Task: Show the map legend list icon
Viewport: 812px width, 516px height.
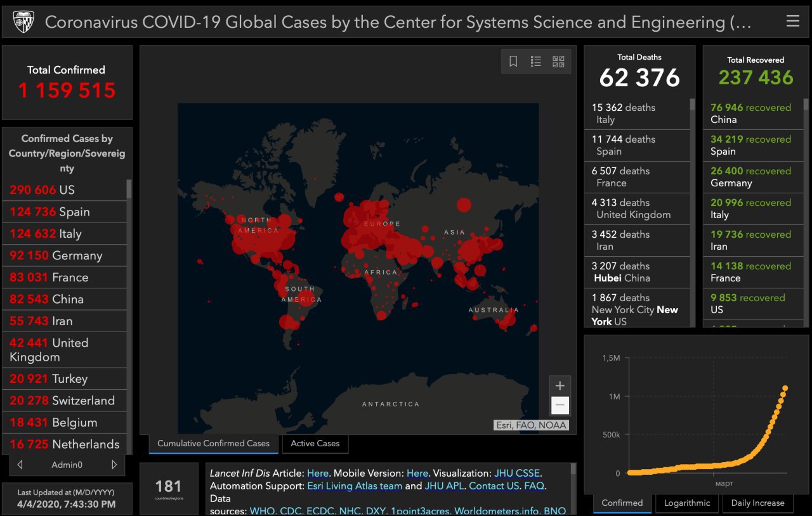Action: [x=536, y=61]
